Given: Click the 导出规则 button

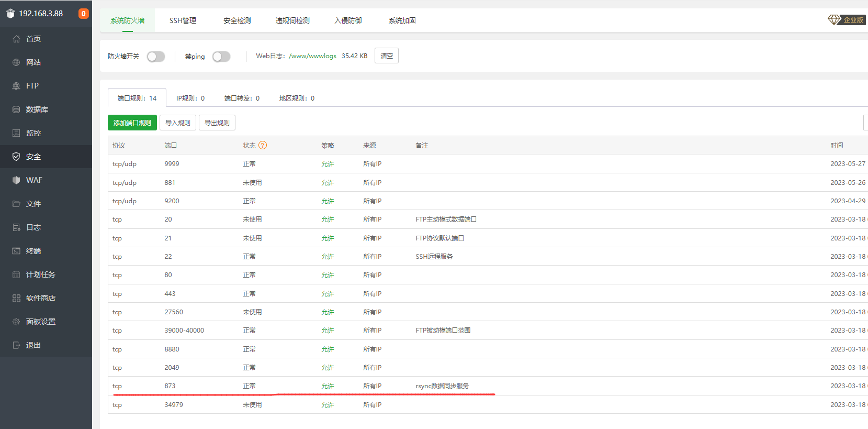Looking at the screenshot, I should click(x=217, y=123).
